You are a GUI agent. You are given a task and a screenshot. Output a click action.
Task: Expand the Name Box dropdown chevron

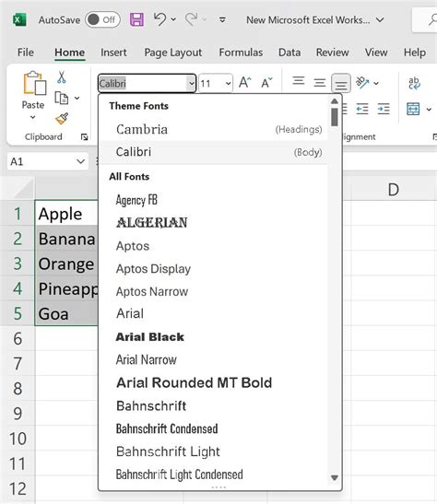(81, 161)
